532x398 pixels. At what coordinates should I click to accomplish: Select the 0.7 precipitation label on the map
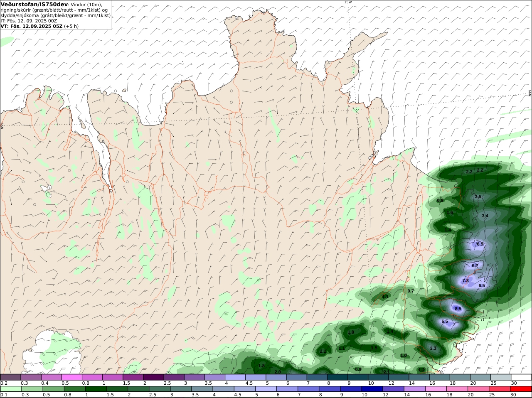coord(411,291)
